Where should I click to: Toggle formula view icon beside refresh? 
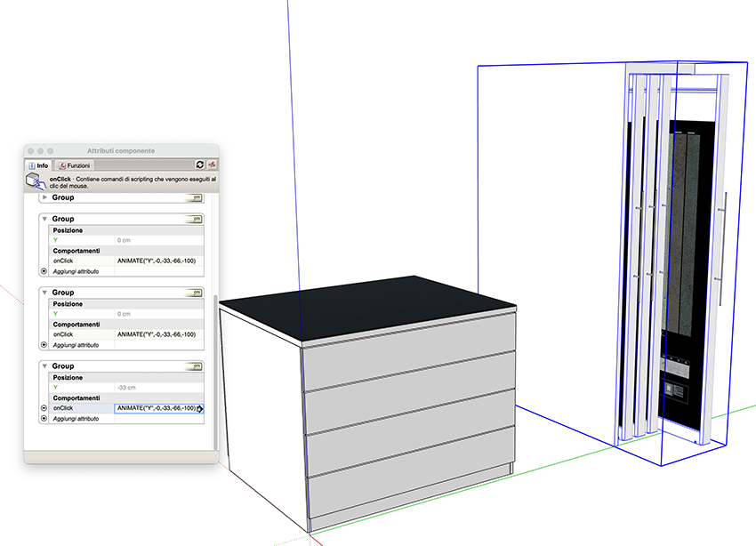213,165
